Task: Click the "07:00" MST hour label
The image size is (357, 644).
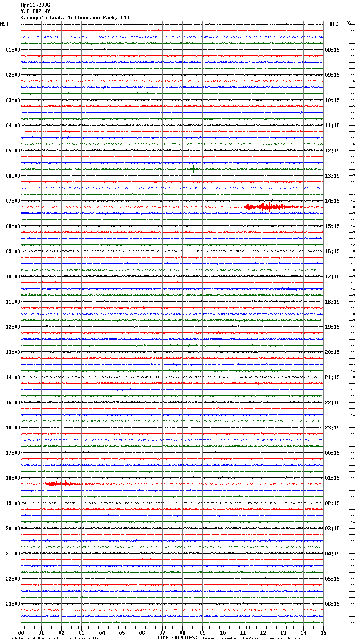Action: pyautogui.click(x=13, y=201)
